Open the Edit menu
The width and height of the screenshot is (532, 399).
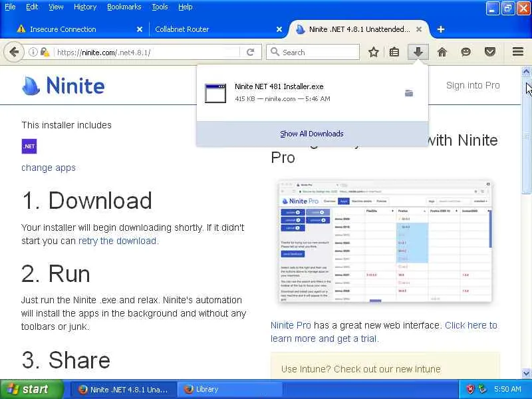pos(32,7)
